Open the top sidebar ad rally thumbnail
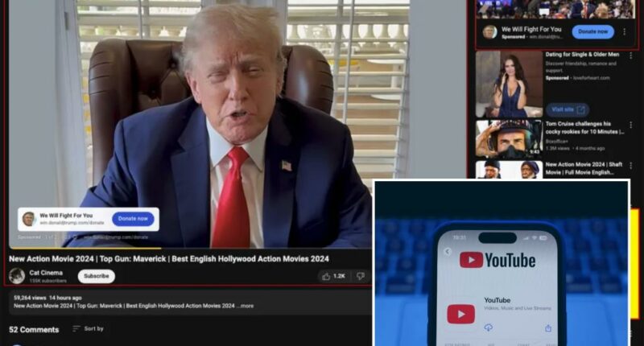The width and height of the screenshot is (644, 346). coord(556,9)
